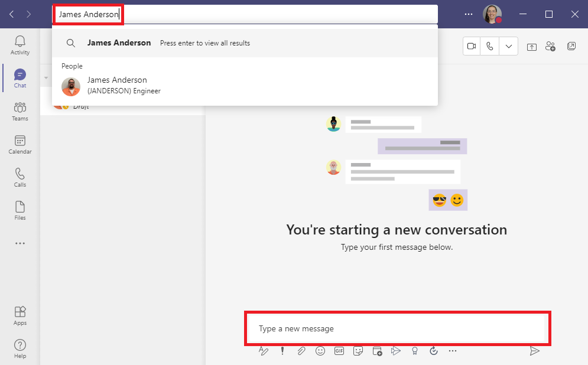The height and width of the screenshot is (365, 588).
Task: Open the sticker picker
Action: pos(358,350)
